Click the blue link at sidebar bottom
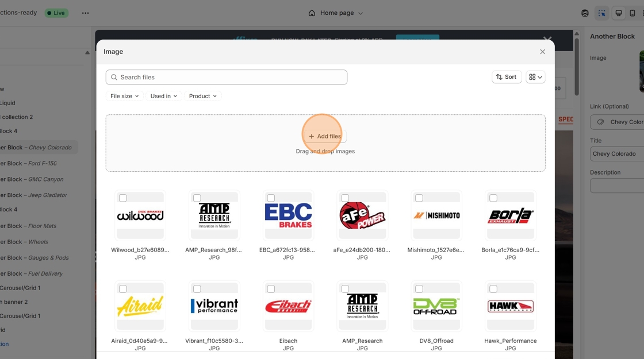 tap(5, 344)
